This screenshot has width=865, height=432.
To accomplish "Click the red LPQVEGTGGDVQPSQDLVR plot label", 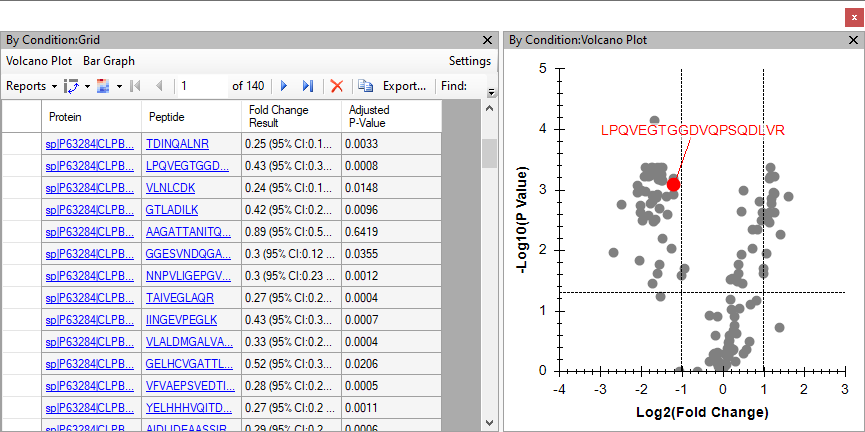I will point(692,130).
